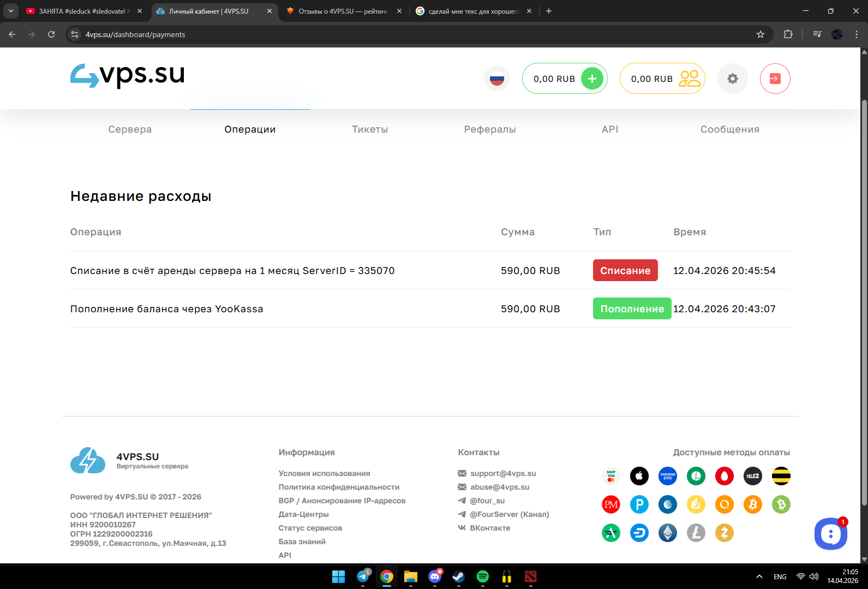
Task: Open the settings gear icon
Action: pos(732,79)
